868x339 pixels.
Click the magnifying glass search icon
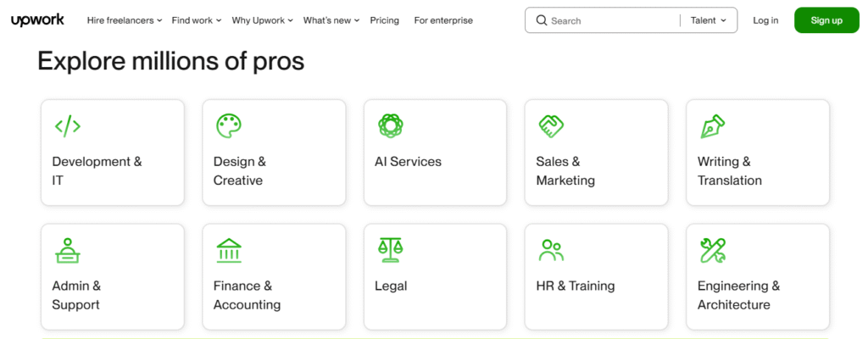coord(541,20)
